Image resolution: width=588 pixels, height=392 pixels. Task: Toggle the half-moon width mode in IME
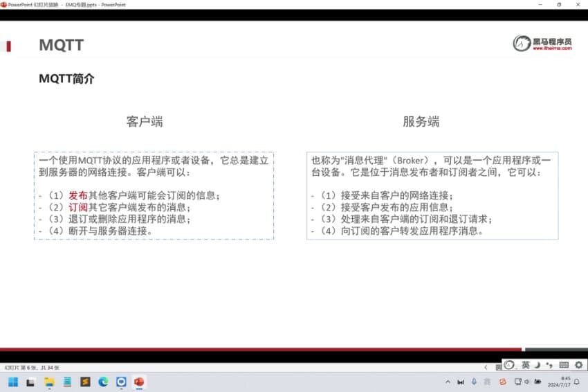point(538,365)
